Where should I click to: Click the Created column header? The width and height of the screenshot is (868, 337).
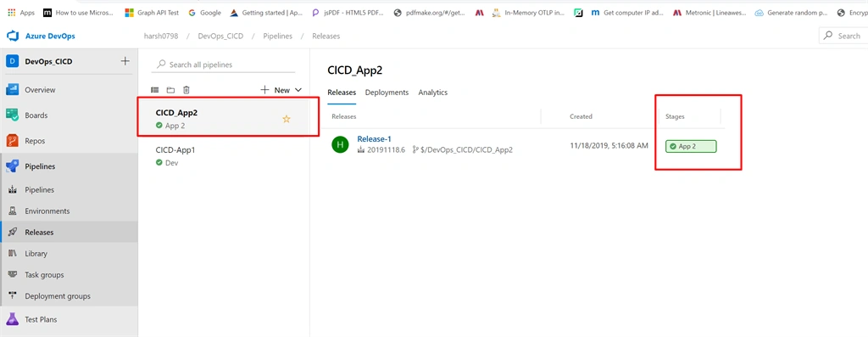coord(581,116)
